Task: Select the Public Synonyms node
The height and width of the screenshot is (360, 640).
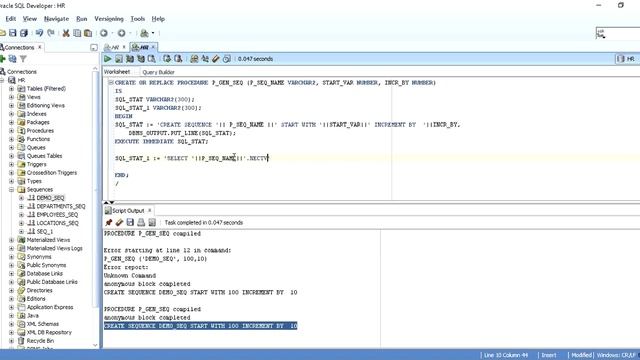Action: point(46,265)
